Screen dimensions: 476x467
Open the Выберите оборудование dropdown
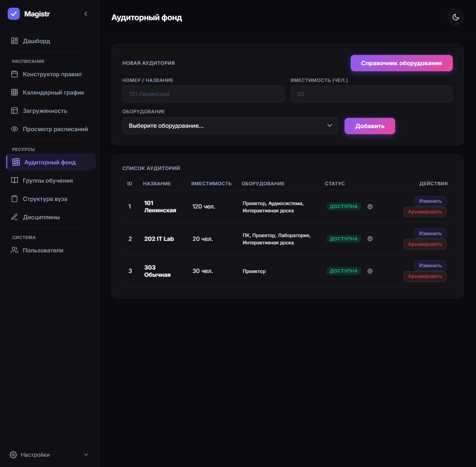(230, 125)
